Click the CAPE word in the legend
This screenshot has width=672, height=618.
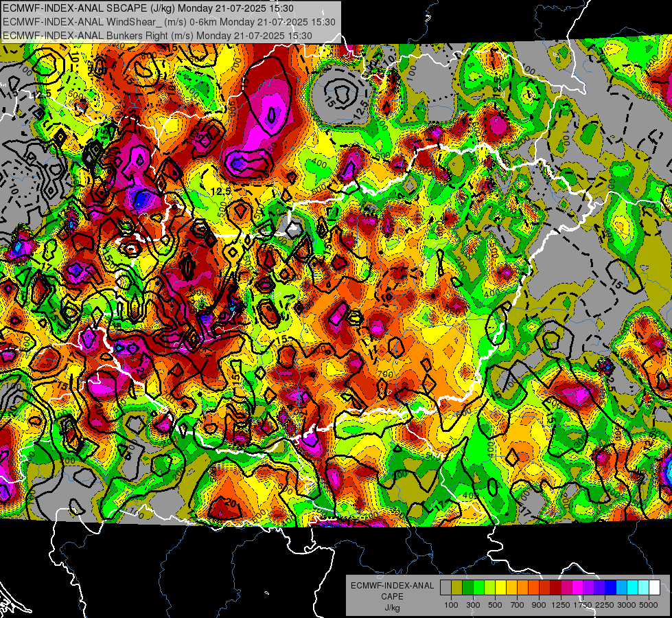click(x=392, y=597)
